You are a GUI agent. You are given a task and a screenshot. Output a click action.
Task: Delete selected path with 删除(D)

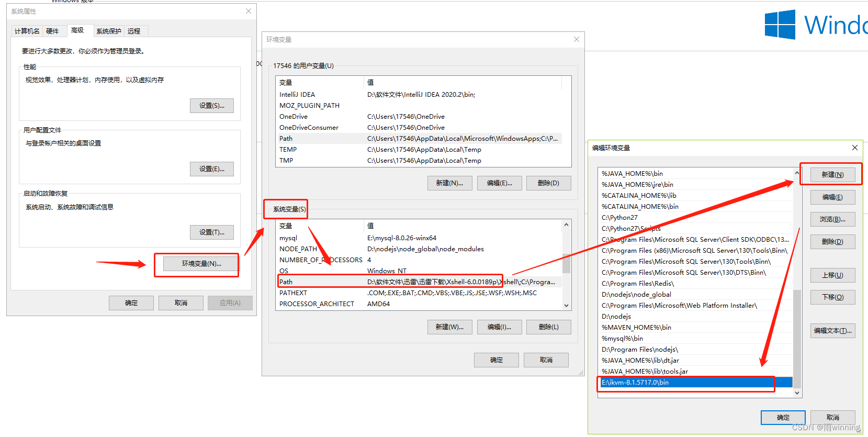832,242
